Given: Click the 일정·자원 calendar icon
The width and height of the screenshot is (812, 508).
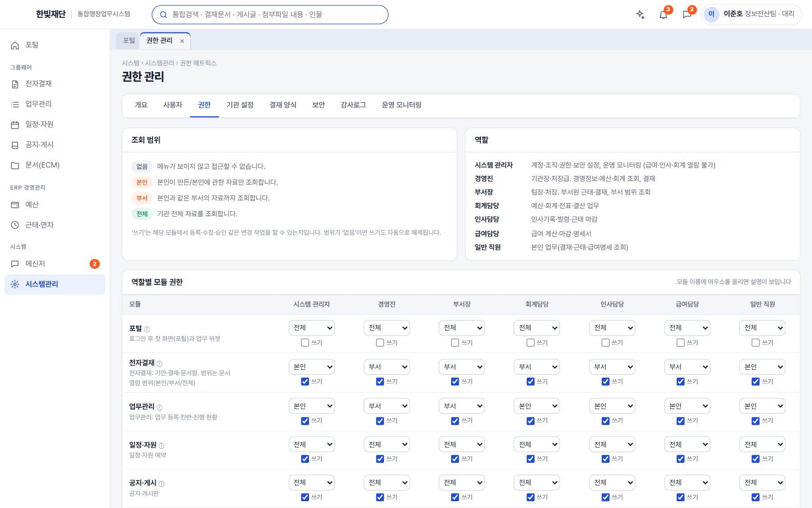Looking at the screenshot, I should click(x=15, y=125).
